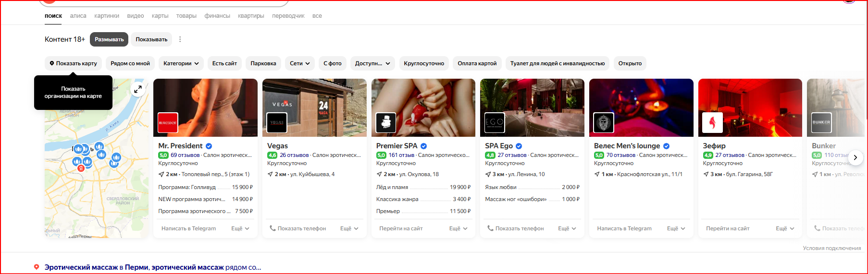
Task: Click the price row Лёд и пламя 19 900 ₽
Action: 423,187
